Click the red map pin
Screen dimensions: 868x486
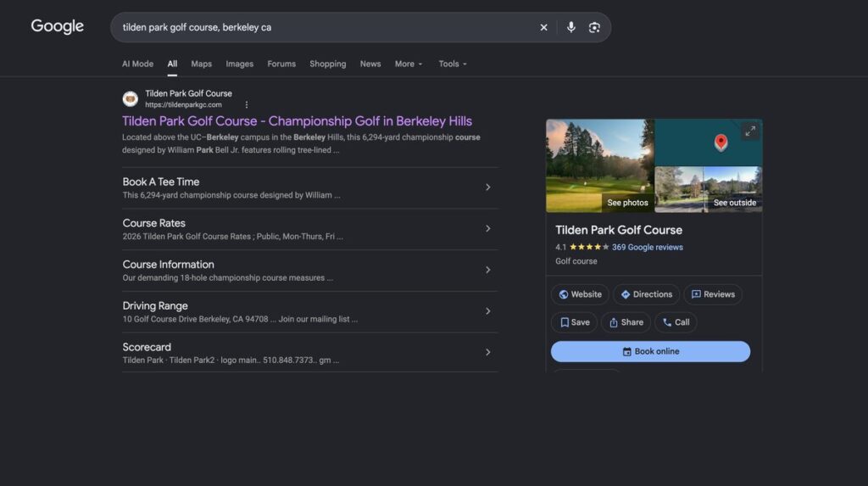click(x=721, y=142)
